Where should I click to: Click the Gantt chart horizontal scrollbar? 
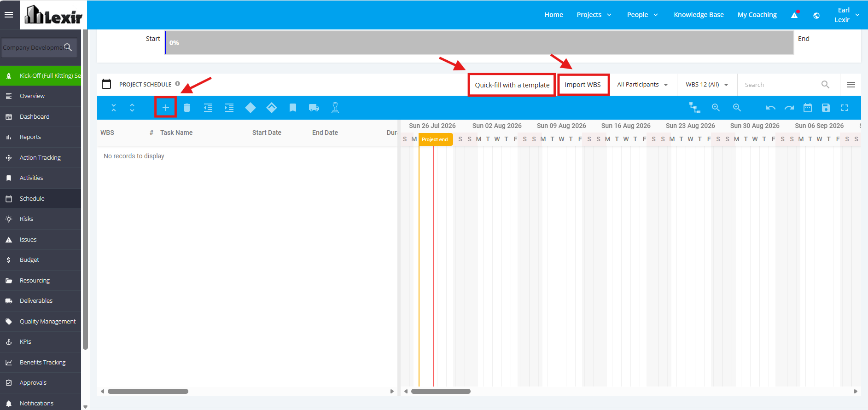441,392
